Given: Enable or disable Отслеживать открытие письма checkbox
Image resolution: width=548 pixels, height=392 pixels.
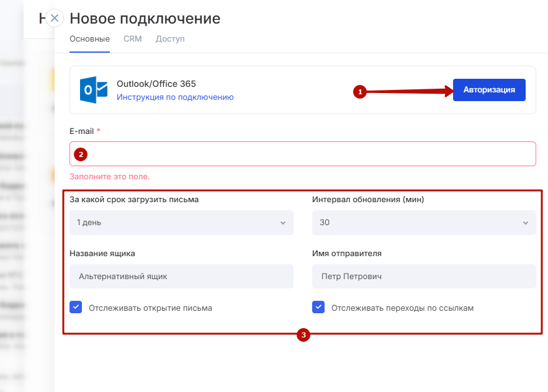Looking at the screenshot, I should (x=76, y=307).
